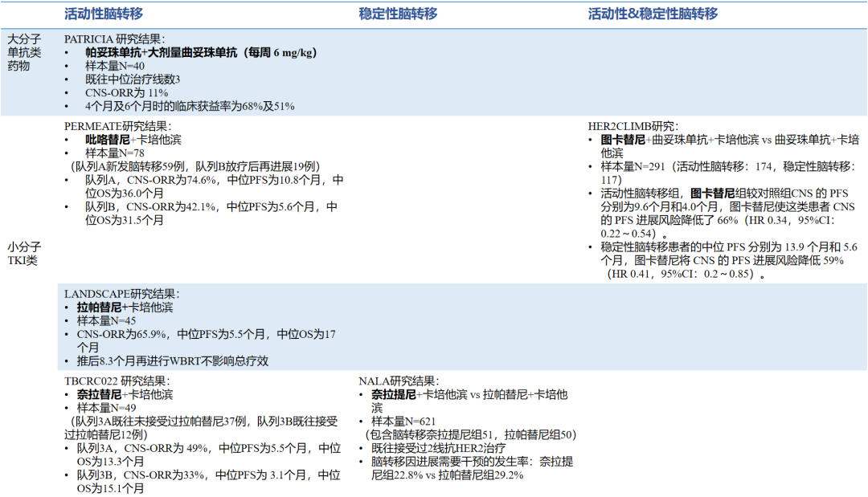Image resolution: width=868 pixels, height=497 pixels.
Task: Click the PERMEATE研究结果 heading
Action: (117, 126)
